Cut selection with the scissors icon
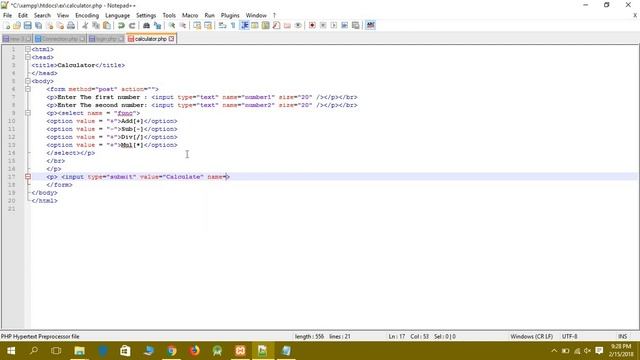640x360 pixels. point(85,25)
